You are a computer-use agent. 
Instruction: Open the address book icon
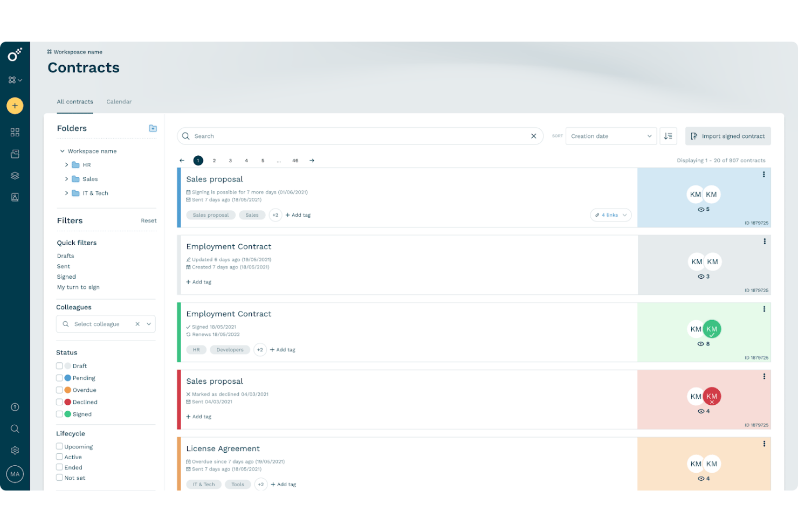pos(15,197)
